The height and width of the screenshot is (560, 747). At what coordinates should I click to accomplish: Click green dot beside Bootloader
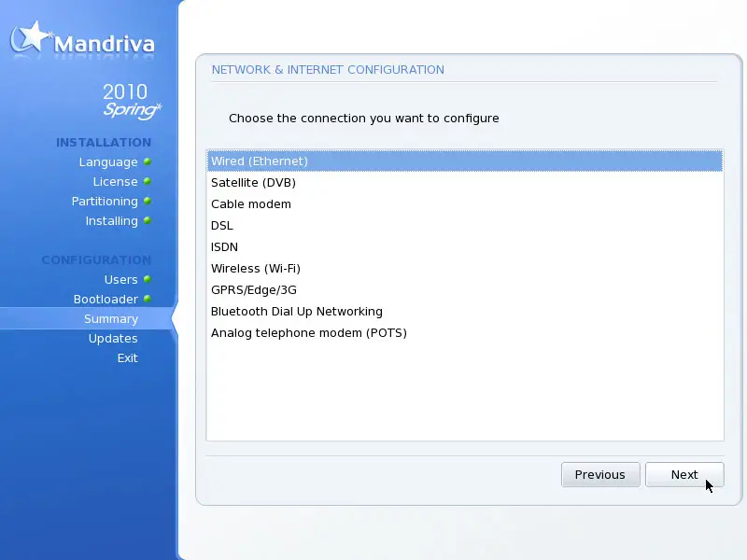[x=148, y=299]
